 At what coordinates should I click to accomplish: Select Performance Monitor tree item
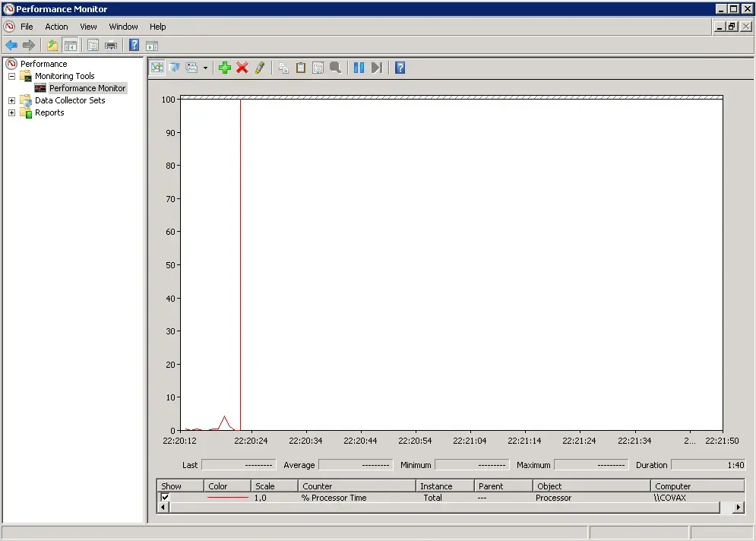[87, 87]
